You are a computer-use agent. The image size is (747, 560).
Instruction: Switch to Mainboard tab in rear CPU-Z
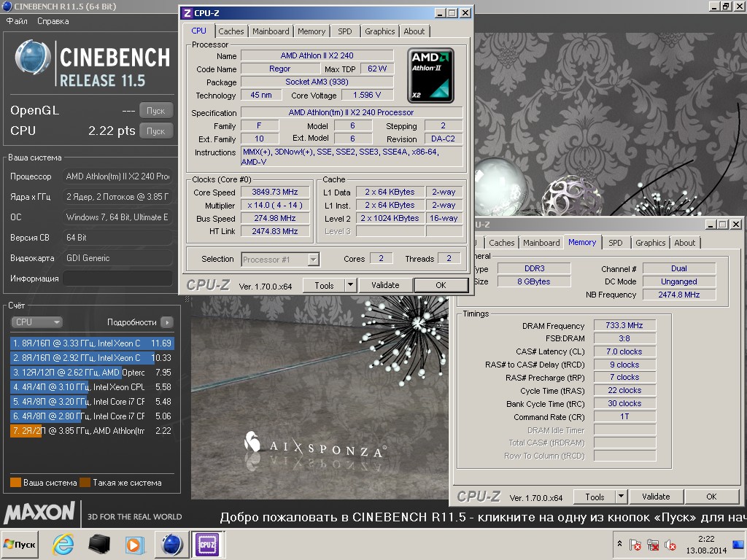click(x=541, y=243)
